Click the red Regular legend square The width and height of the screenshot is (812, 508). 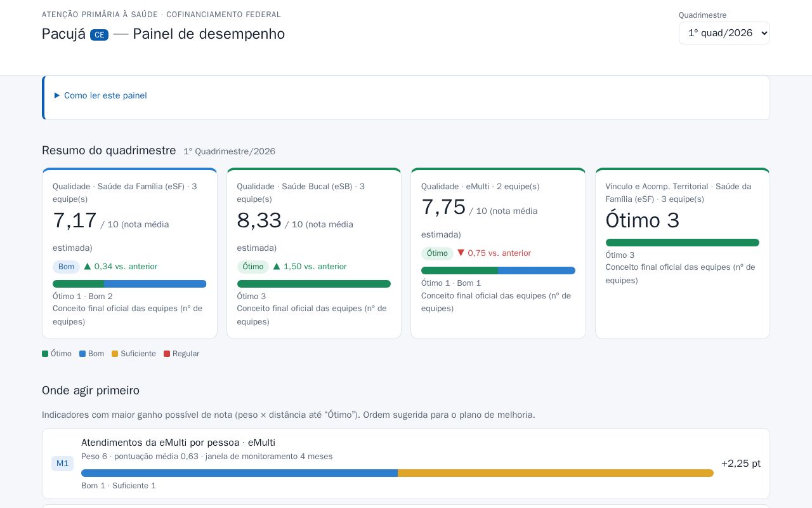[x=167, y=354]
